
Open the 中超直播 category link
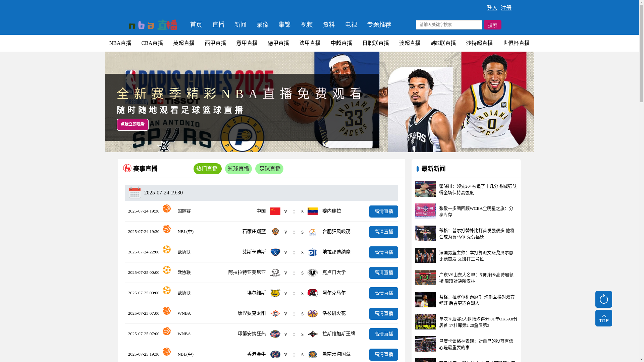(x=341, y=43)
